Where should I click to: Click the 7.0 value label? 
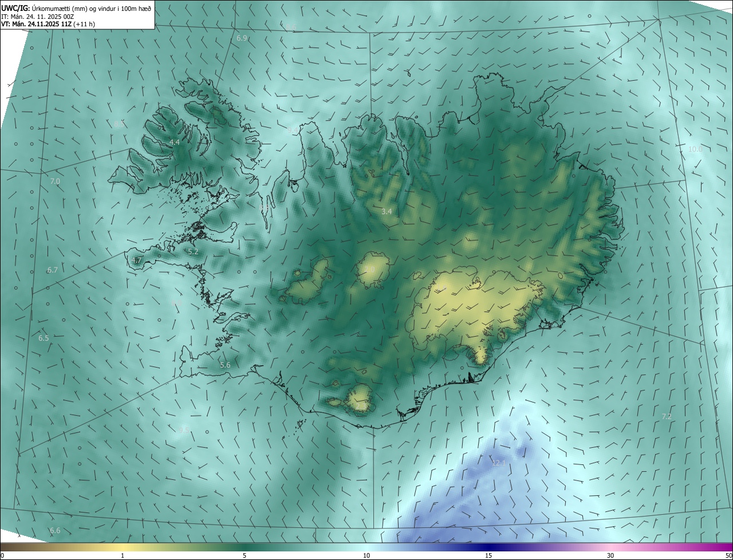point(55,181)
